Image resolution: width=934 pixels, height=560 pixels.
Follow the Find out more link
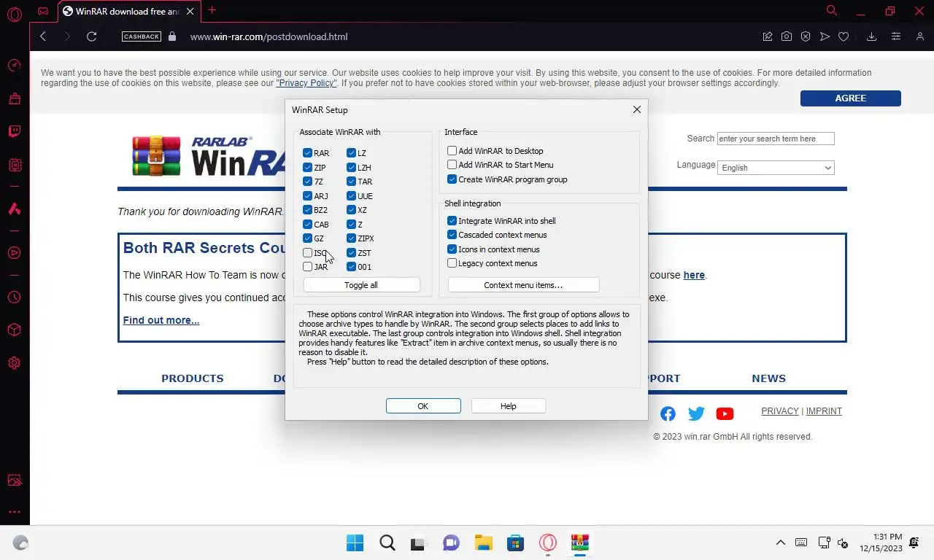(161, 320)
